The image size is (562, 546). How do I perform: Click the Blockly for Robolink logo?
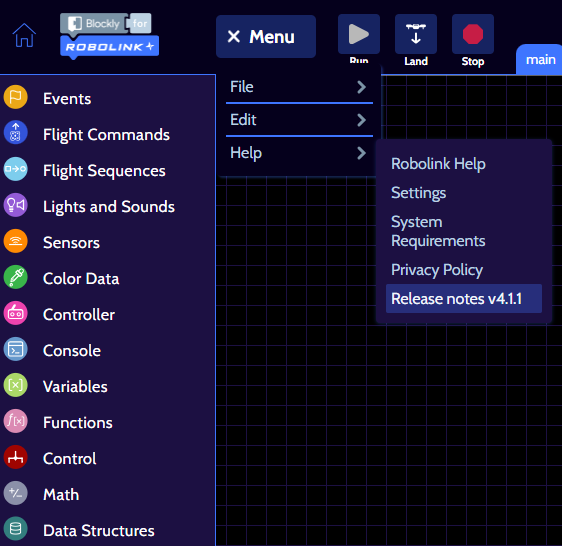(109, 35)
